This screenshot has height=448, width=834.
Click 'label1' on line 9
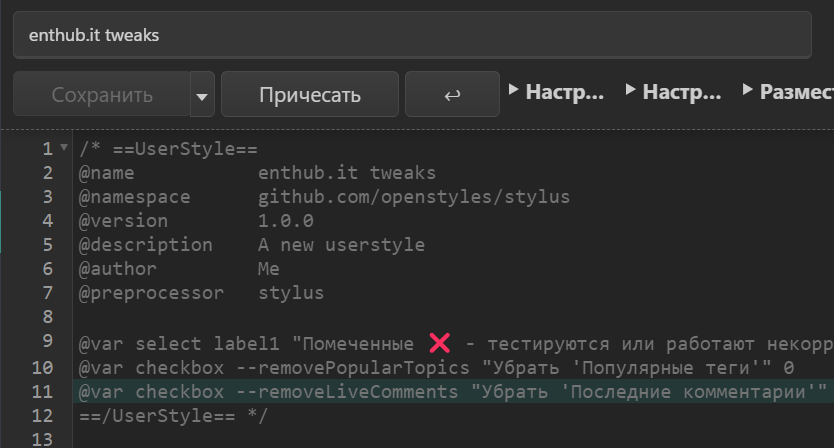(x=246, y=344)
